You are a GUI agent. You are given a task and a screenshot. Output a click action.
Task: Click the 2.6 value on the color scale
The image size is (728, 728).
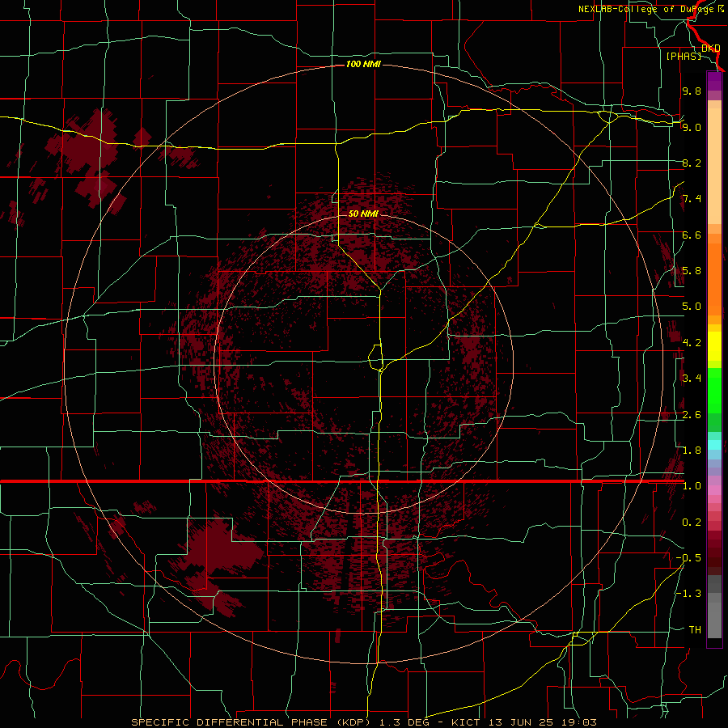(x=692, y=415)
